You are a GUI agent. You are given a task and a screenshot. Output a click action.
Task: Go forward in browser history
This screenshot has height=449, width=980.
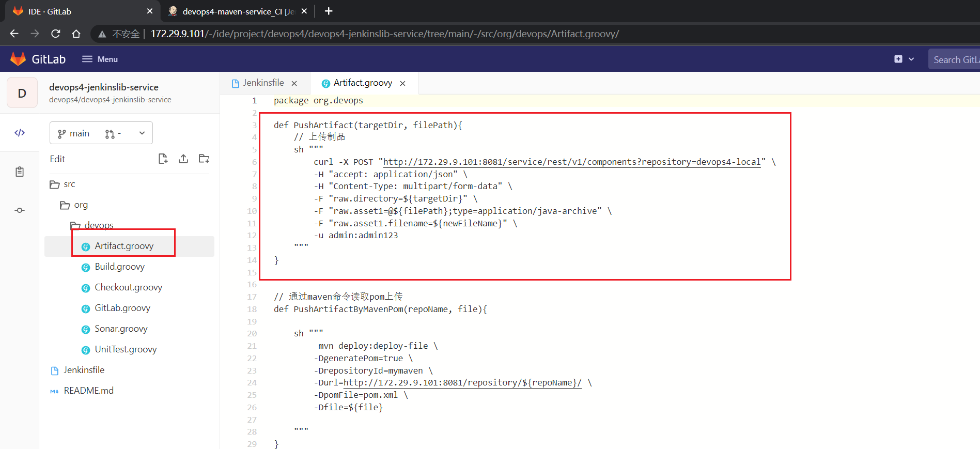(35, 34)
